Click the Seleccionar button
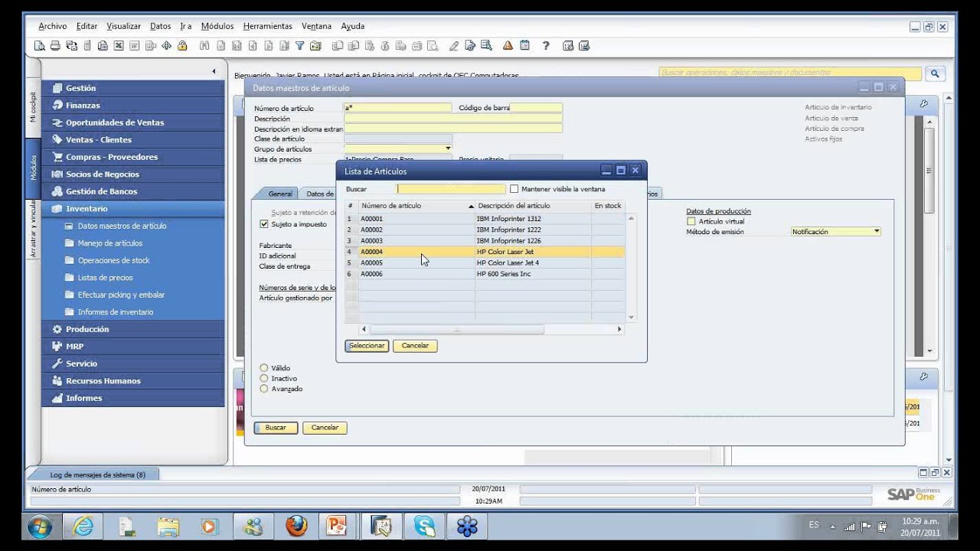Viewport: 980px width, 551px height. [367, 346]
